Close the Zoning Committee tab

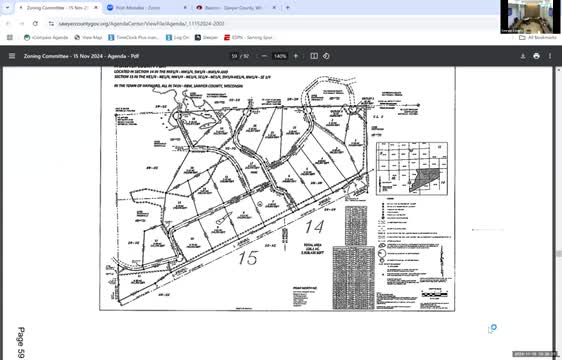(96, 8)
